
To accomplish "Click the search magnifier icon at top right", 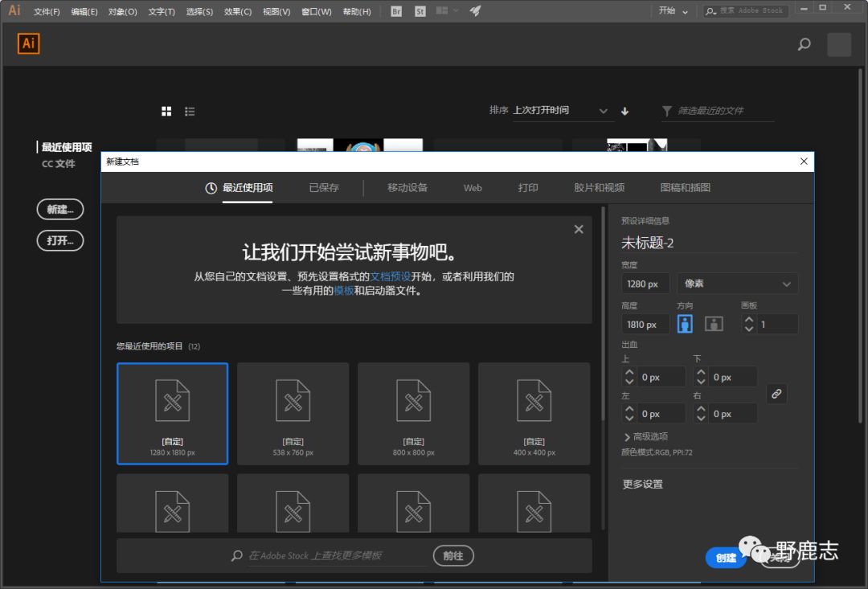I will 804,45.
